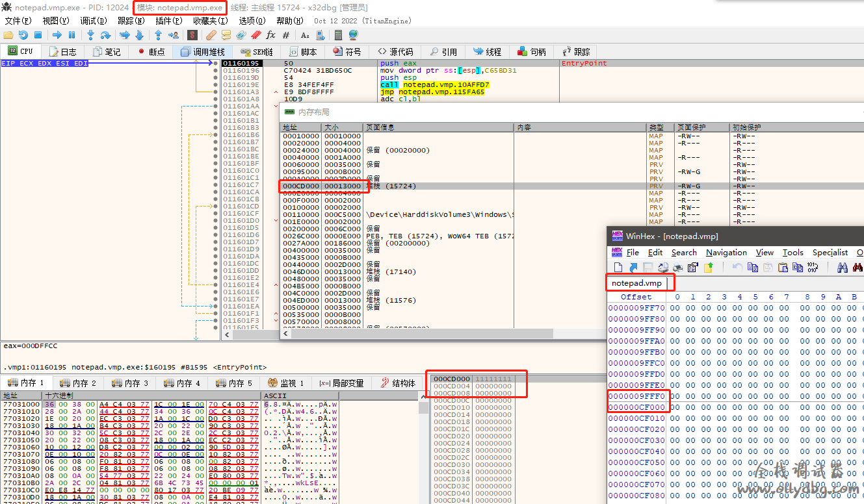The height and width of the screenshot is (504, 864).
Task: Click the pause execution icon
Action: click(x=72, y=35)
